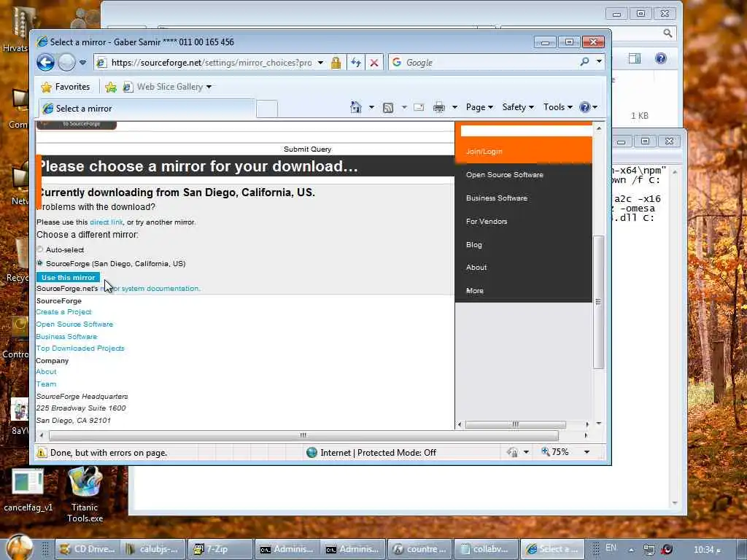Screen dimensions: 747x560
Task: Click the Start orb button
Action: pyautogui.click(x=20, y=548)
